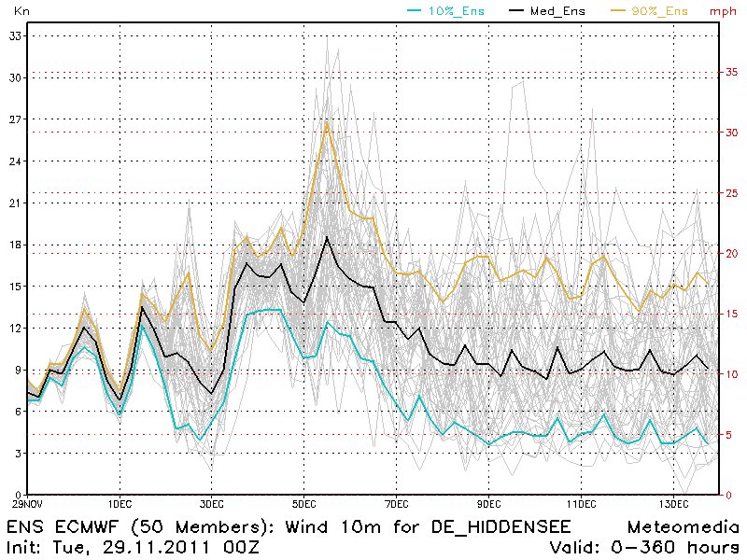The width and height of the screenshot is (747, 560).
Task: Click the Meteomedia credit text
Action: tap(684, 527)
